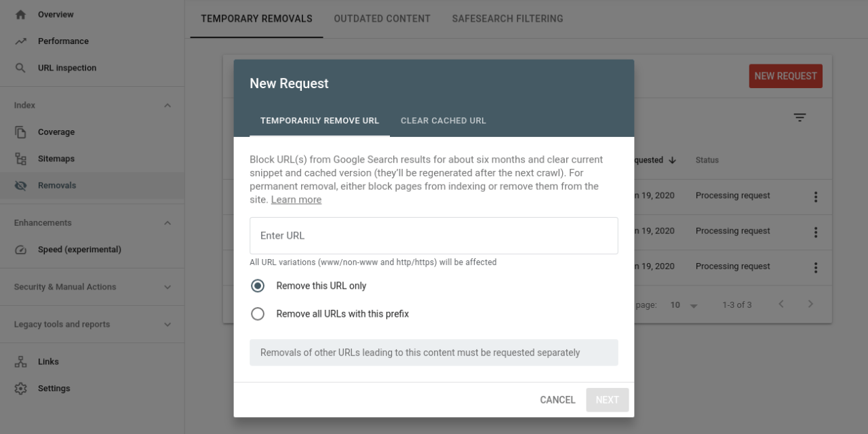Click the Sitemaps tree icon
The width and height of the screenshot is (868, 434).
click(20, 159)
